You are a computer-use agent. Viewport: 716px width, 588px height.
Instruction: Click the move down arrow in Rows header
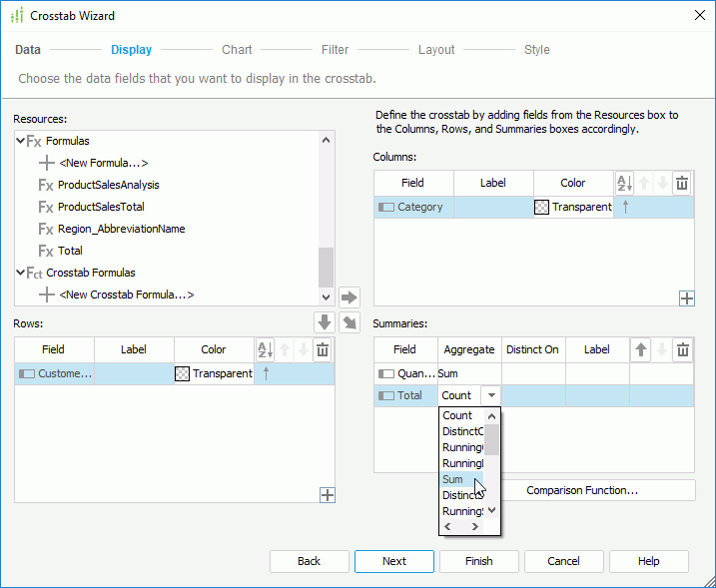click(x=304, y=349)
